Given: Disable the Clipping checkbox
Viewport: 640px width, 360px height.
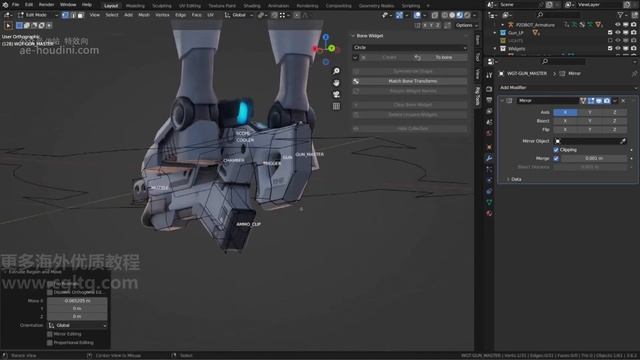Looking at the screenshot, I should [x=556, y=150].
